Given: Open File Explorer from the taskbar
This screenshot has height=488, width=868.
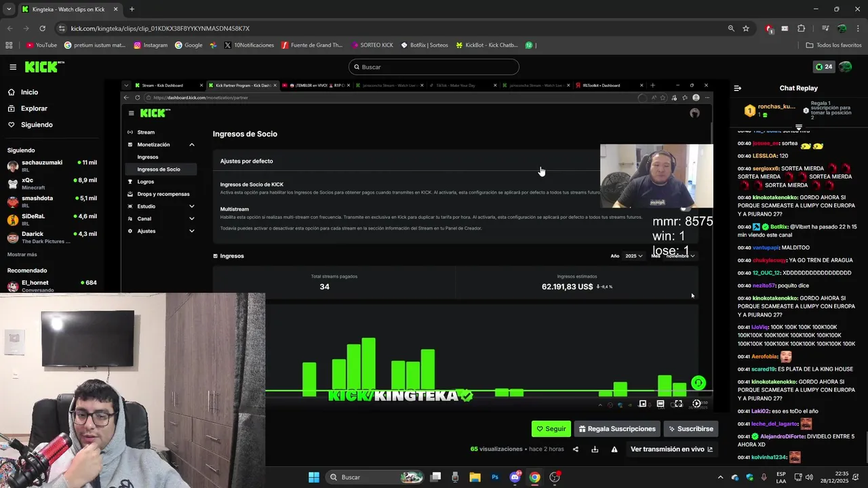Looking at the screenshot, I should coord(475,477).
